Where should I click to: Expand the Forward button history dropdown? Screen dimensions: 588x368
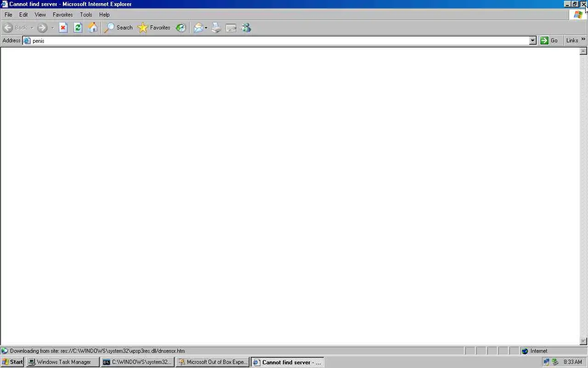pyautogui.click(x=52, y=28)
